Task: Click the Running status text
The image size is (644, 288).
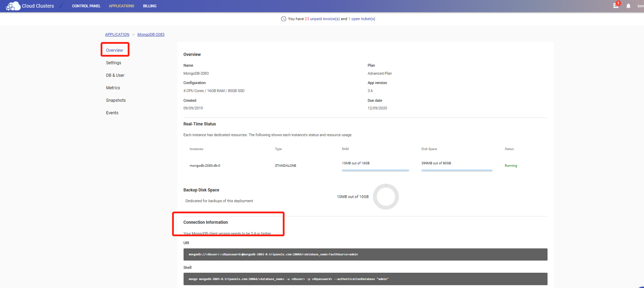Action: 511,166
